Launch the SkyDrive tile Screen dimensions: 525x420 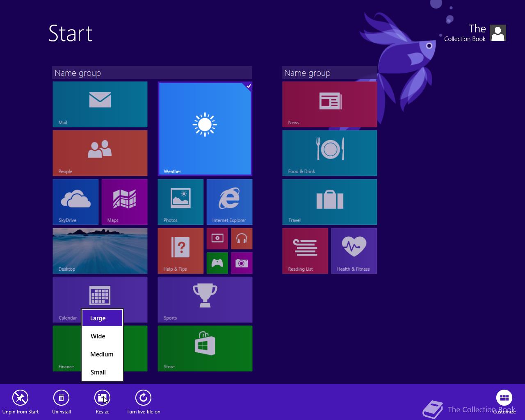pyautogui.click(x=75, y=202)
